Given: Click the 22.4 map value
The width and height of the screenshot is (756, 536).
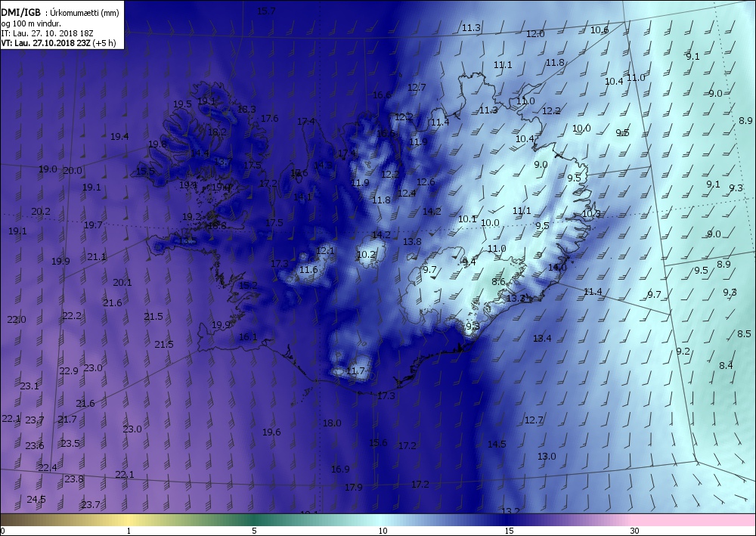Looking at the screenshot, I should (48, 467).
